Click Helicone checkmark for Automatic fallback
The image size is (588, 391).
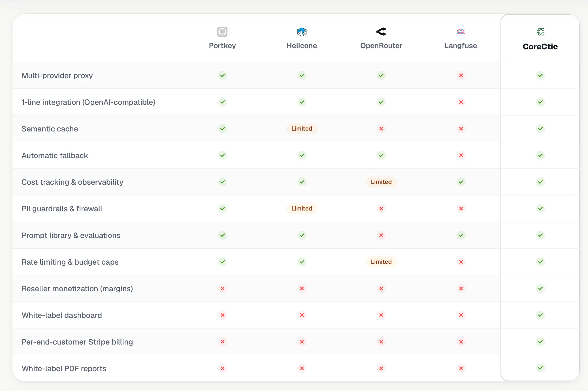click(x=302, y=155)
